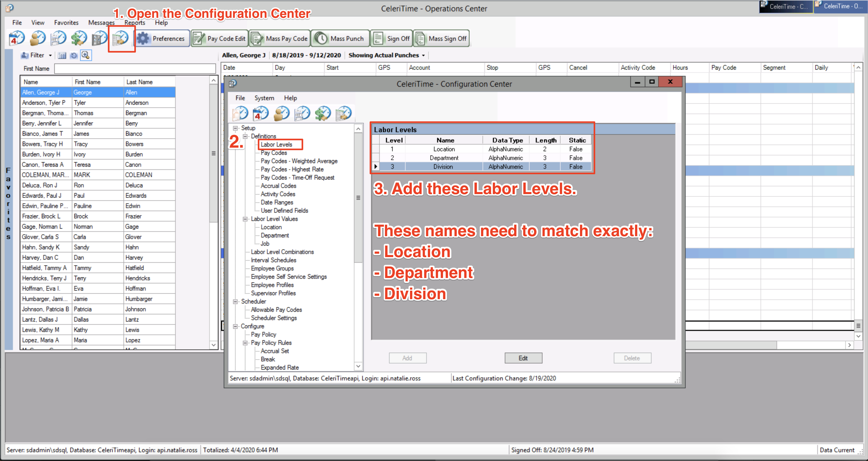Open the checklist grid clock icon in Operations Center toolbar
The image size is (868, 461).
(100, 38)
